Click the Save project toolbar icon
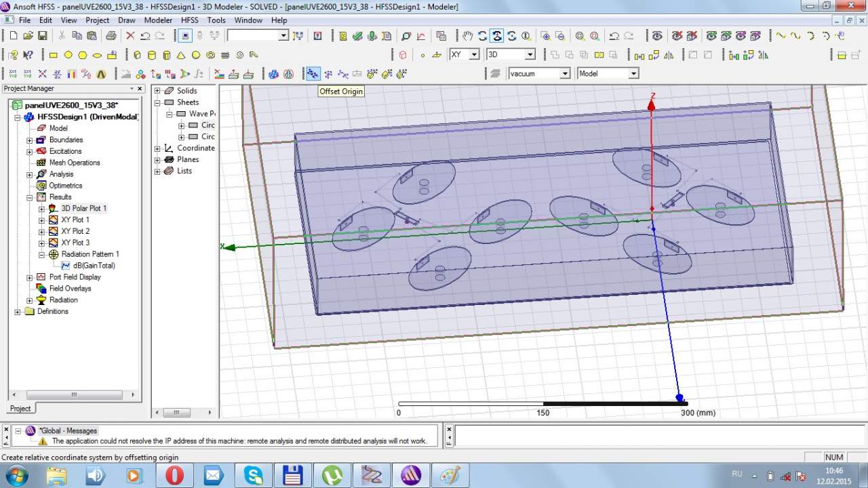This screenshot has width=868, height=488. (x=42, y=36)
